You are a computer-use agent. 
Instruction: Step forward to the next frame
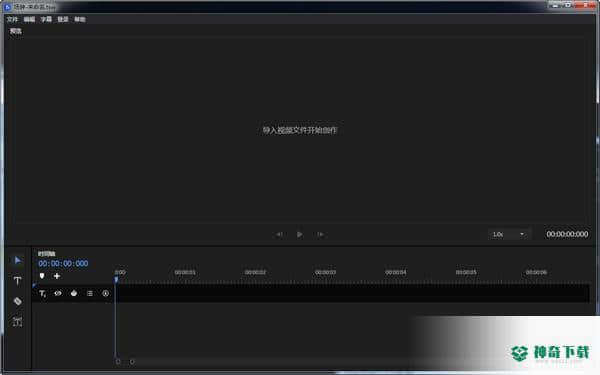click(x=320, y=234)
